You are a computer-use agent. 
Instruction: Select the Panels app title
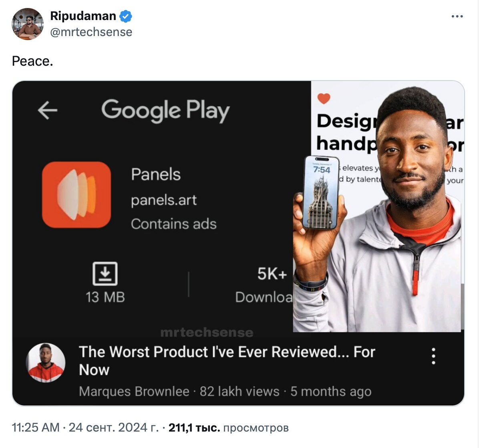tap(156, 174)
